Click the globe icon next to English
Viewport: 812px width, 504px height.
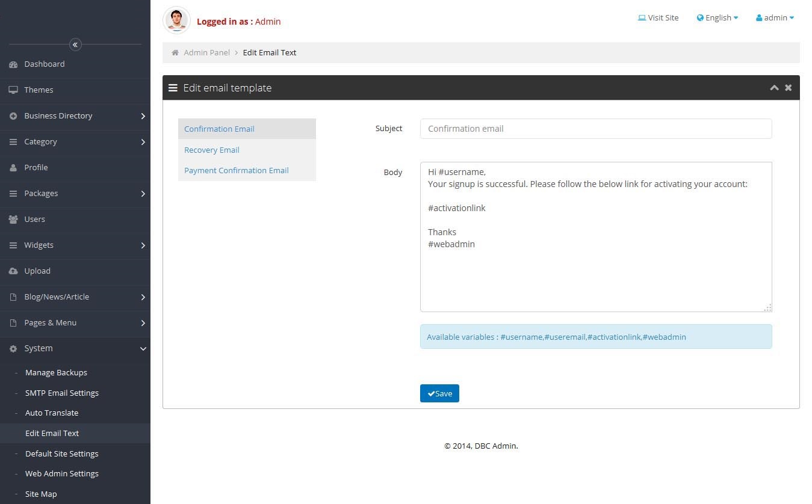700,18
